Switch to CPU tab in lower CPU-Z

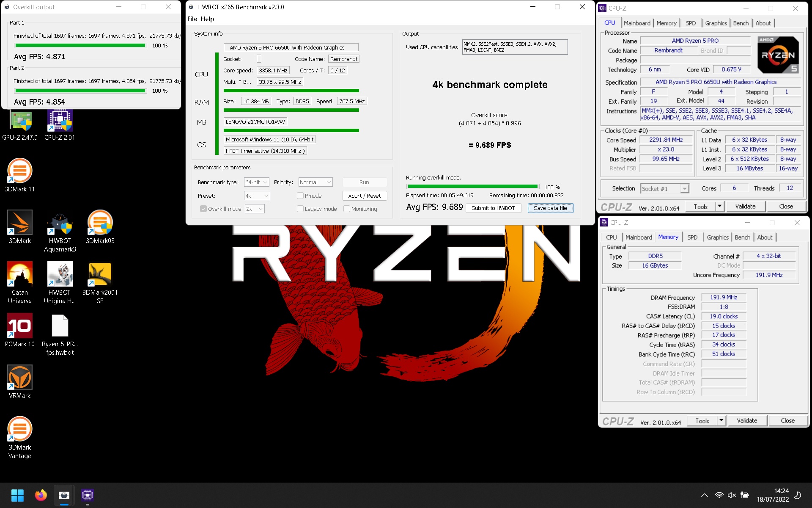611,237
